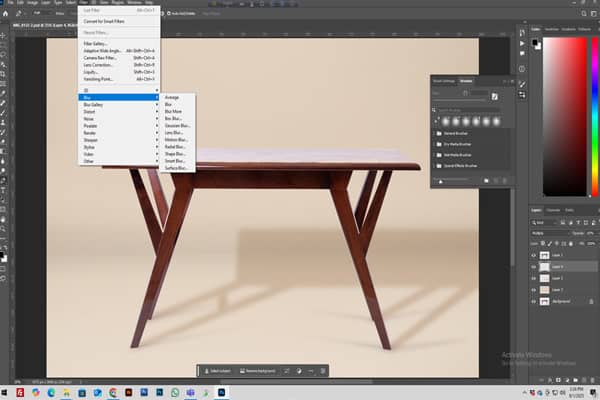Click the Windows Start button

[x=5, y=392]
